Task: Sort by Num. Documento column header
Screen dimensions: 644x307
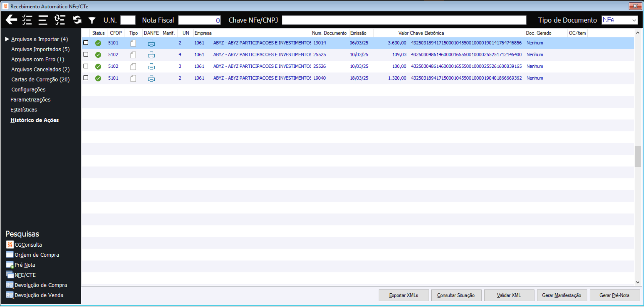Action: (x=330, y=33)
